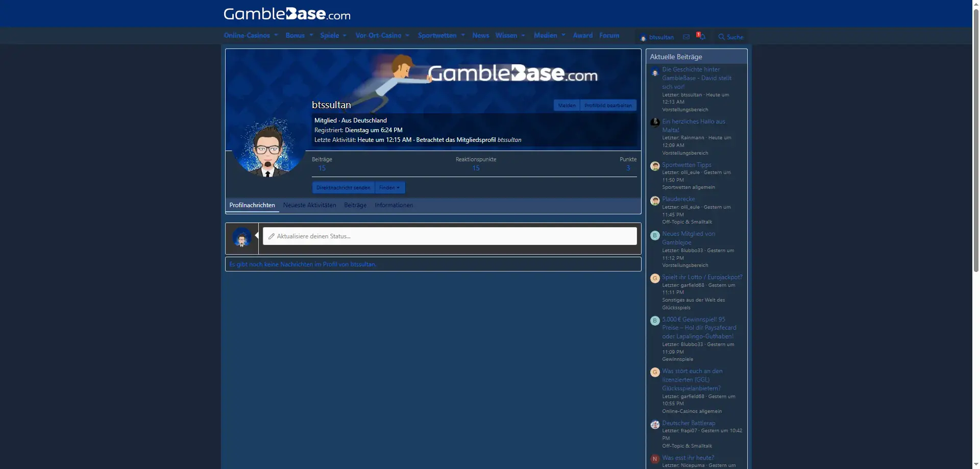
Task: Click the avatar next to 'Die Geschichte hinter GambleBase'
Action: tap(655, 72)
